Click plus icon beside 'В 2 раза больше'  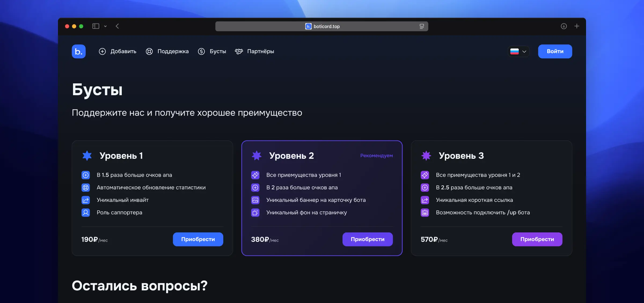pyautogui.click(x=255, y=187)
